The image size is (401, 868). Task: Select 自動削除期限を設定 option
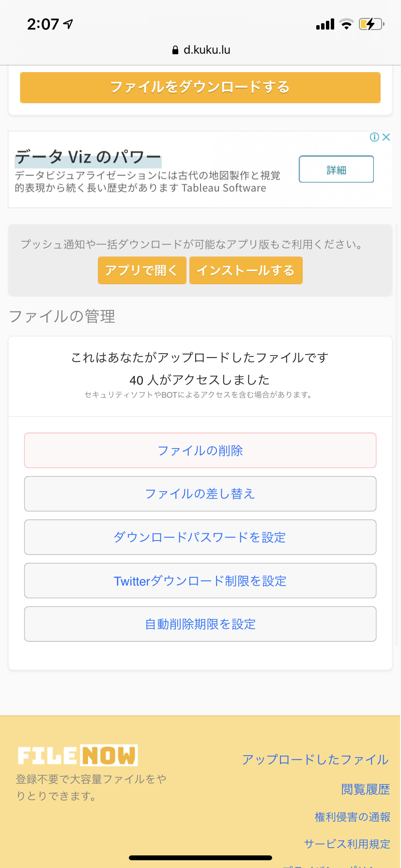[x=200, y=624]
